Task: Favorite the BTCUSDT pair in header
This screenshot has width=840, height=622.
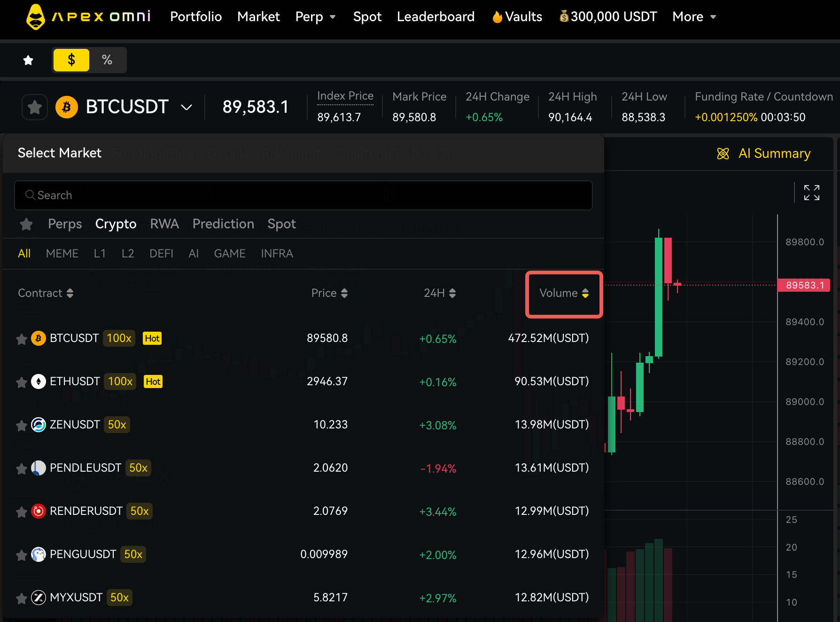Action: pos(35,107)
